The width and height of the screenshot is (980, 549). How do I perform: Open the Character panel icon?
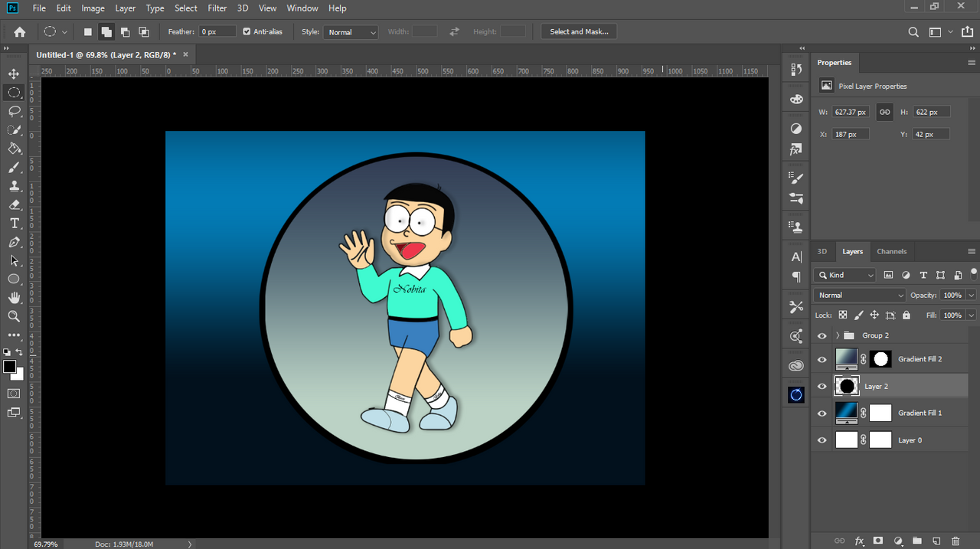coord(796,257)
